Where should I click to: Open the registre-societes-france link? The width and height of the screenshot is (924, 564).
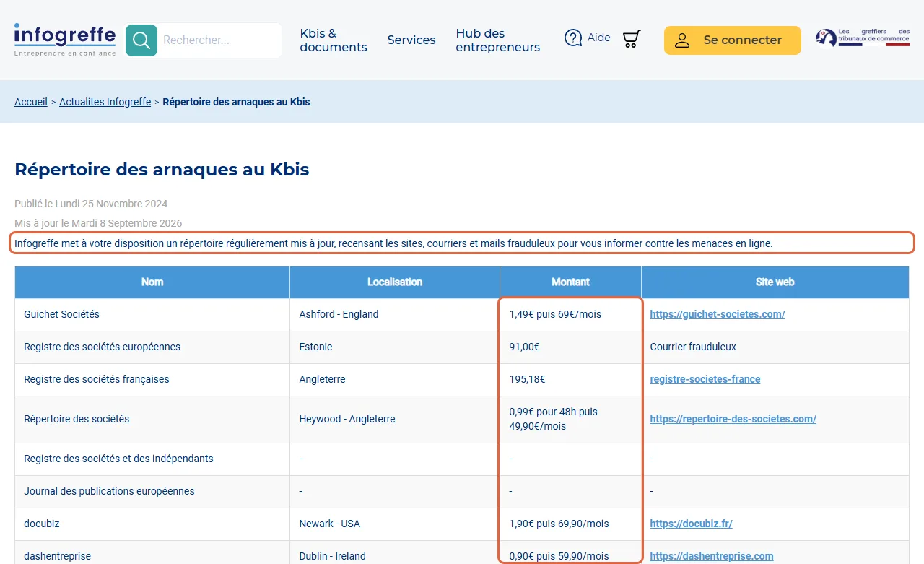[705, 379]
